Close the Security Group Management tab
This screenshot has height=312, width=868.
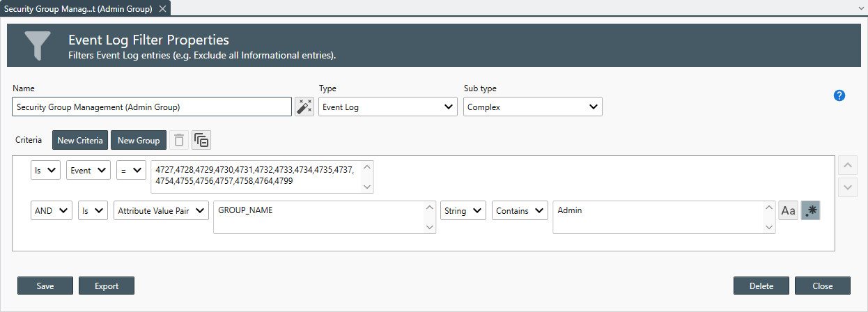162,8
